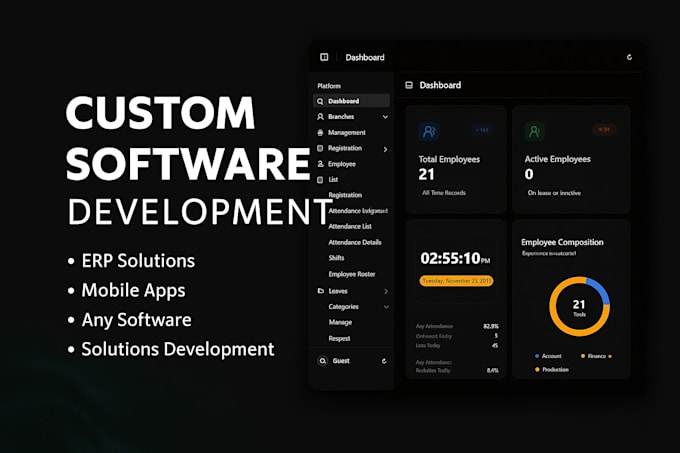Viewport: 680px width, 453px height.
Task: Click the green person icon in Active Employees card
Action: [535, 130]
